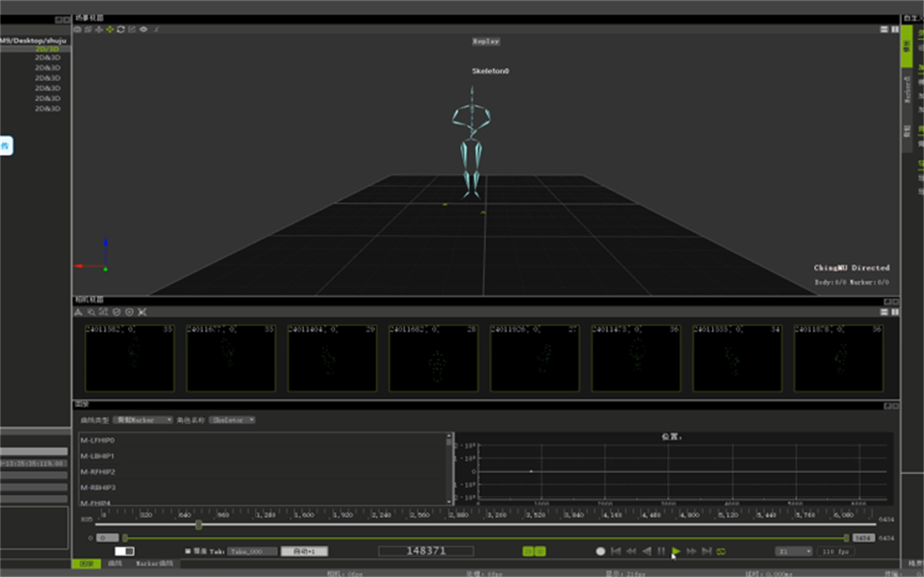Screen dimensions: 924x577
Task: Click the Replay button in the viewport
Action: pos(486,41)
